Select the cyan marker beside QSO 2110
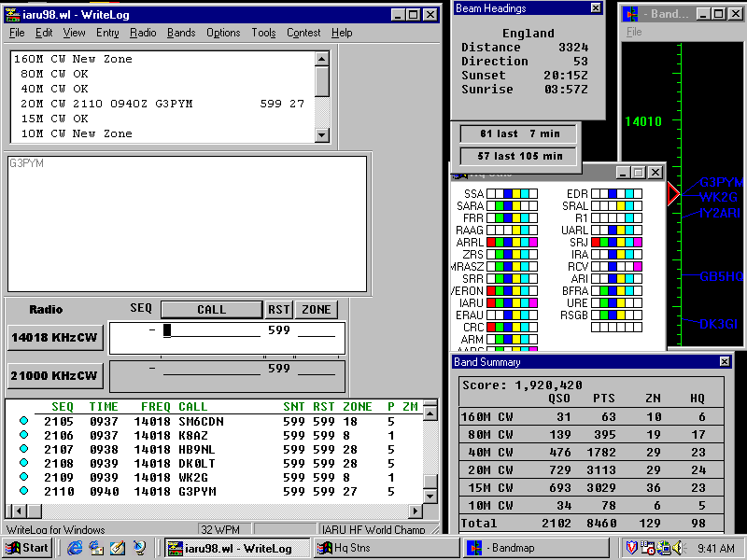This screenshot has height=560, width=747. 24,491
